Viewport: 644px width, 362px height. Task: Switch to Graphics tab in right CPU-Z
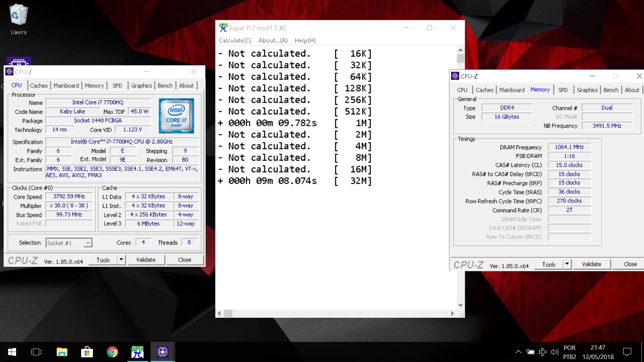pyautogui.click(x=587, y=90)
